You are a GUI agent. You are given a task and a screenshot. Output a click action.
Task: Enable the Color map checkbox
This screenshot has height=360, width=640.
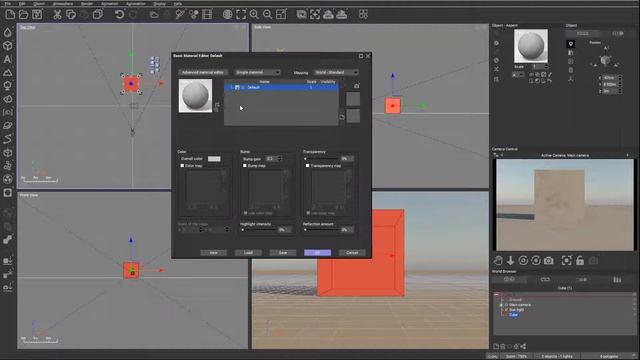tap(182, 166)
